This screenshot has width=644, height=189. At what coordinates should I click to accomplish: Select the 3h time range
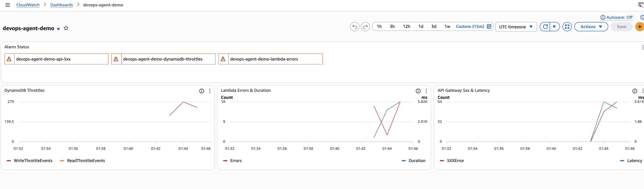pos(392,27)
